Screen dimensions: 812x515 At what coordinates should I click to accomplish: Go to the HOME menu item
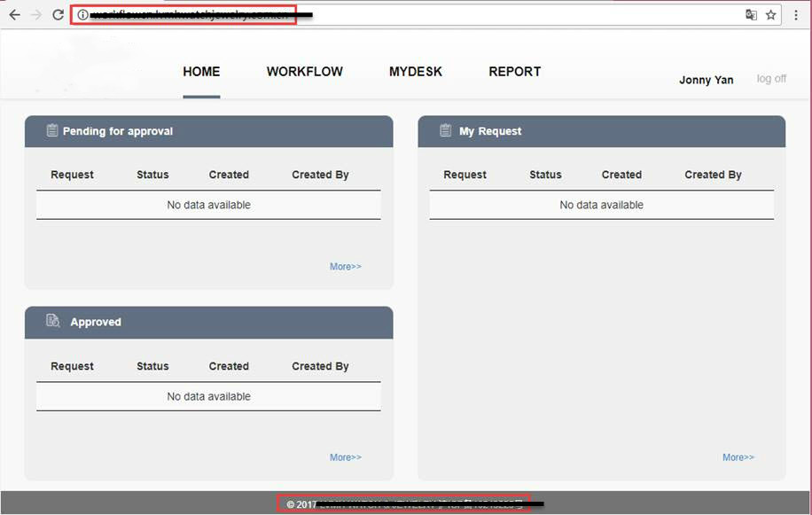201,72
